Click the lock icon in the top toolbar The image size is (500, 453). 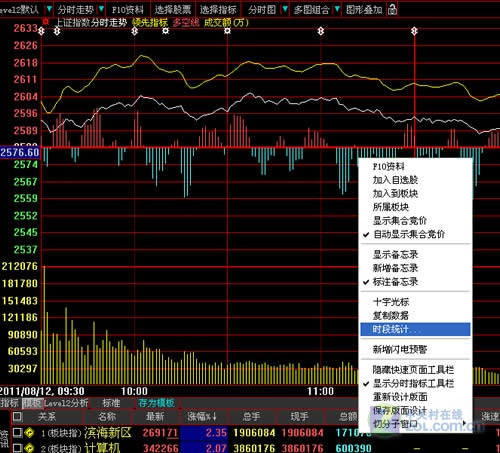pyautogui.click(x=392, y=9)
